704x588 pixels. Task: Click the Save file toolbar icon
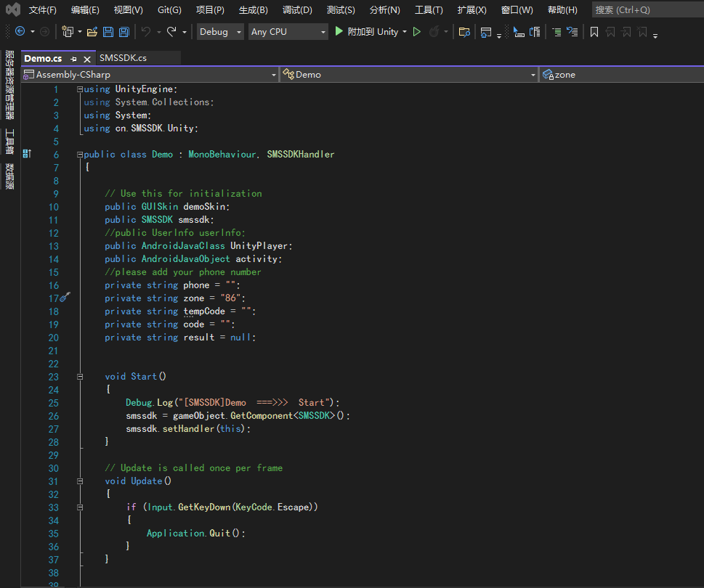tap(108, 32)
